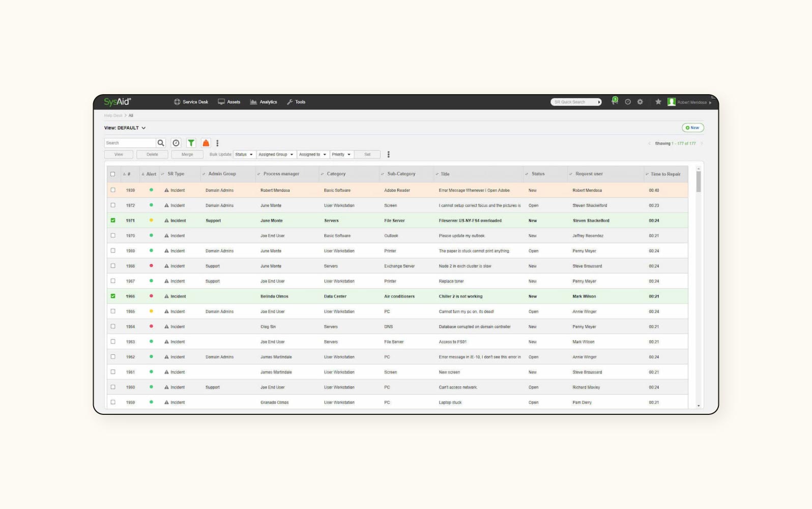Click the View button

point(119,154)
